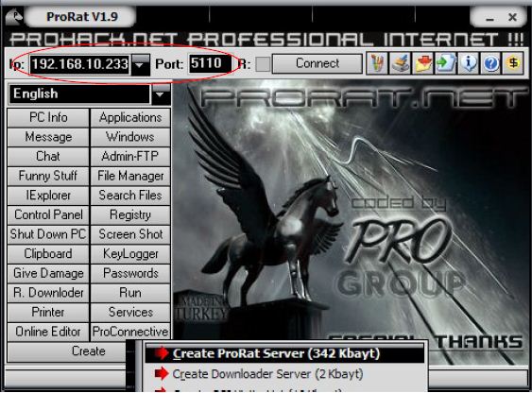This screenshot has width=532, height=393.
Task: Click the Printer button
Action: 48,313
